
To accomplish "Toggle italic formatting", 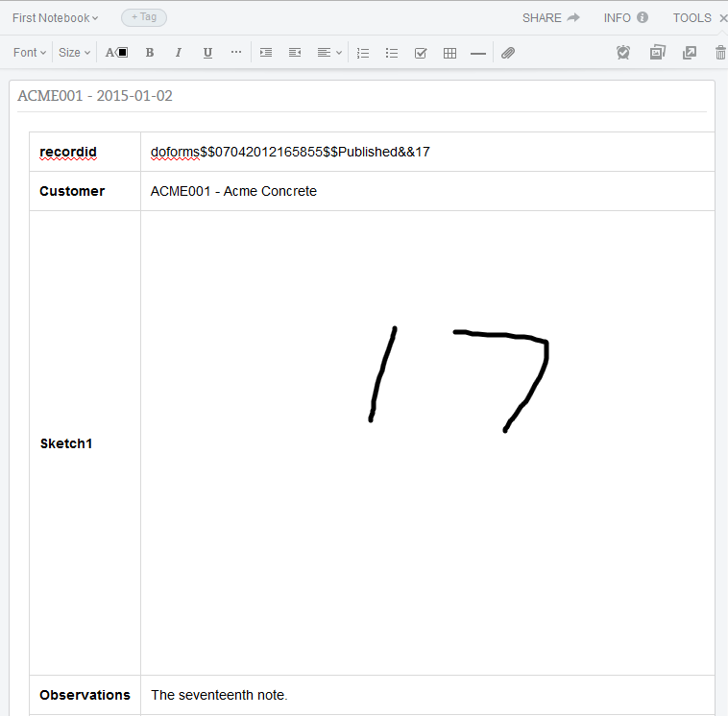I will 179,53.
